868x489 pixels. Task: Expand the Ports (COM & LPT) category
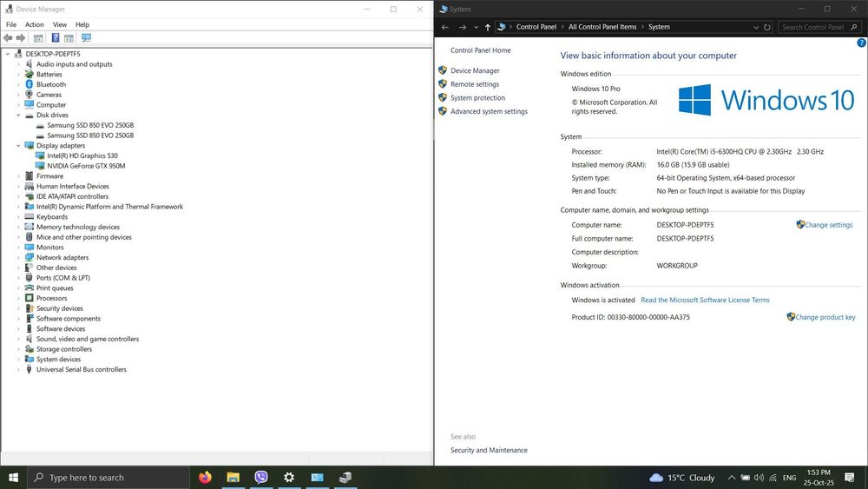tap(18, 278)
